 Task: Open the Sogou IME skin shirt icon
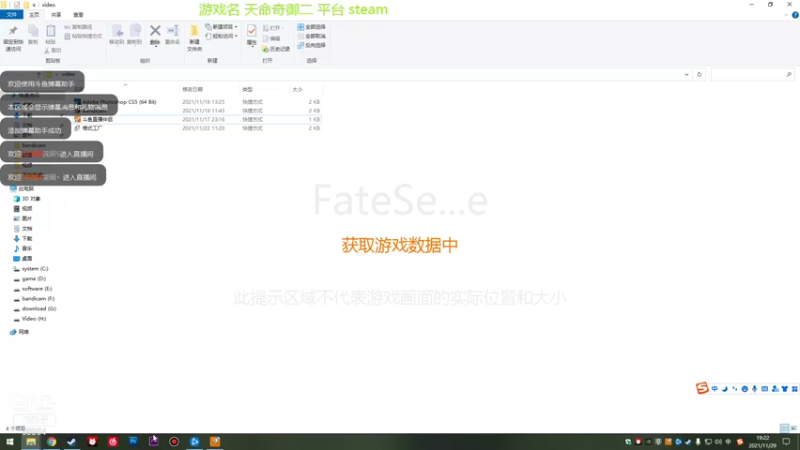[x=785, y=389]
